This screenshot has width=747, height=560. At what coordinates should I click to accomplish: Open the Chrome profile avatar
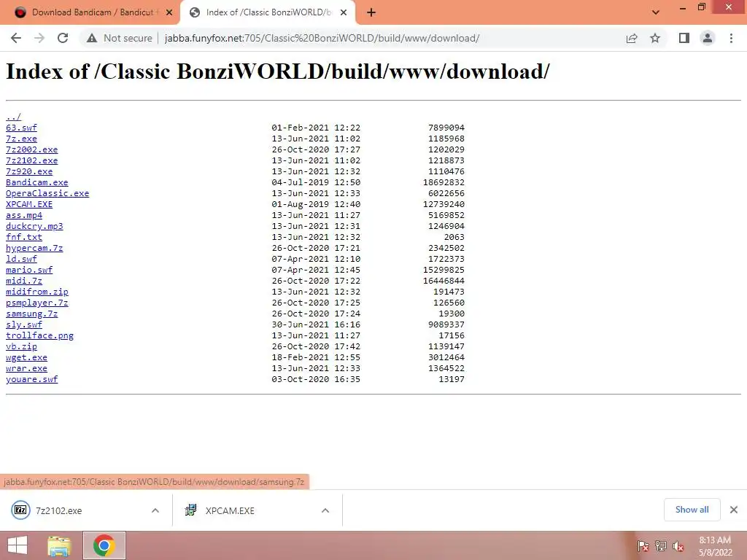pyautogui.click(x=708, y=38)
